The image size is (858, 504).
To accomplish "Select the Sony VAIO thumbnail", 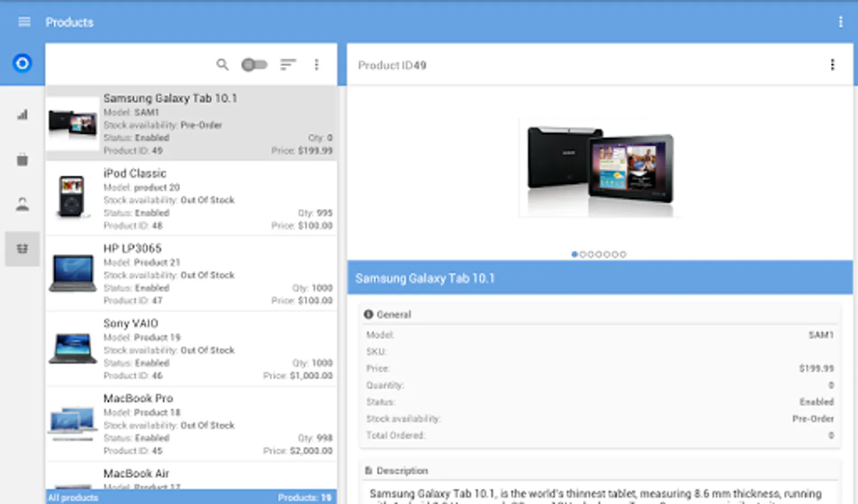I will tap(72, 348).
